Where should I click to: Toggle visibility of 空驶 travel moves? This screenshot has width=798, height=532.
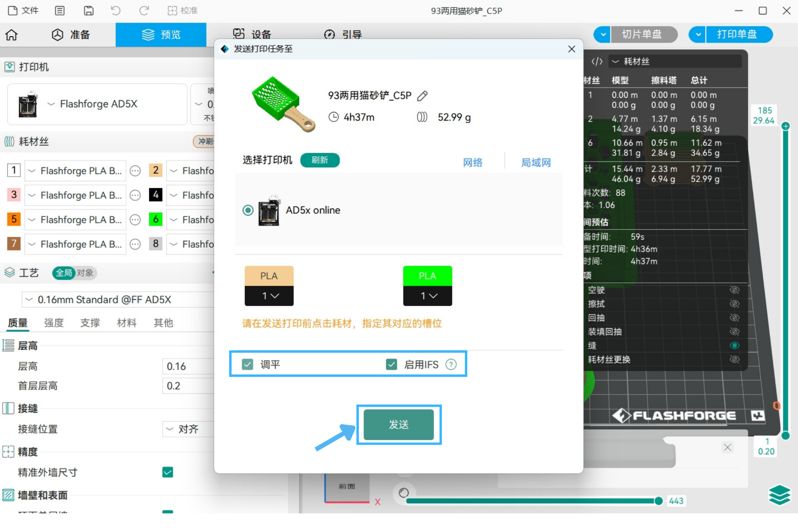click(x=734, y=290)
